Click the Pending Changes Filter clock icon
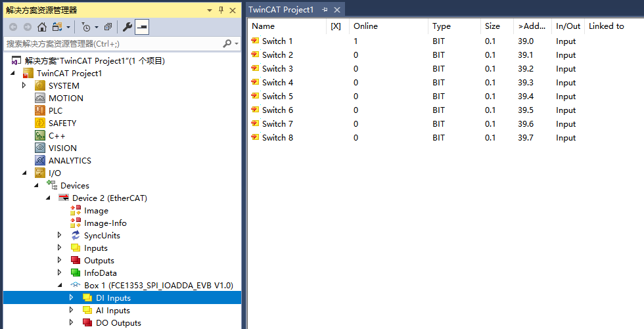 86,27
